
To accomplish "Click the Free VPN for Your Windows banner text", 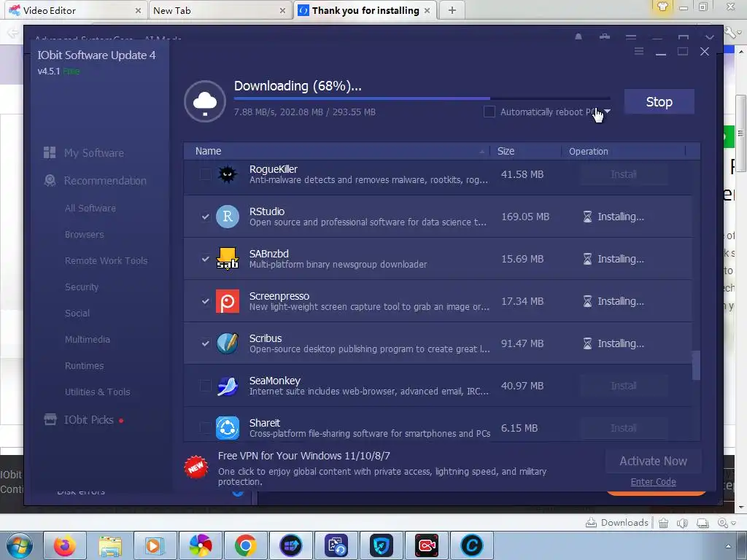I will [x=303, y=456].
